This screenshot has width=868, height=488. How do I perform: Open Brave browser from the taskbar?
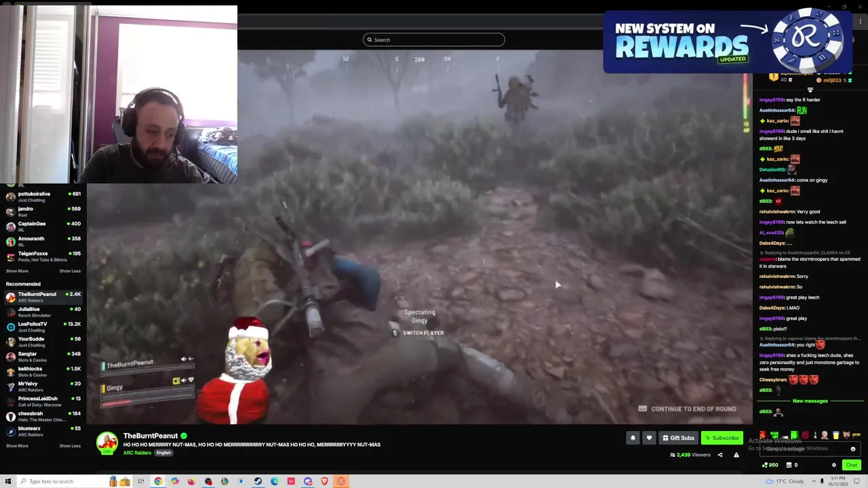tap(324, 481)
